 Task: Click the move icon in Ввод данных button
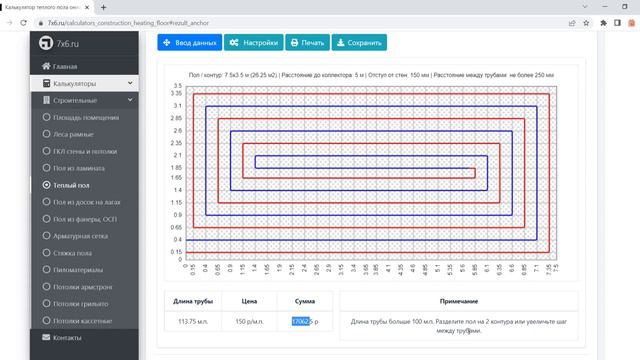pos(167,42)
